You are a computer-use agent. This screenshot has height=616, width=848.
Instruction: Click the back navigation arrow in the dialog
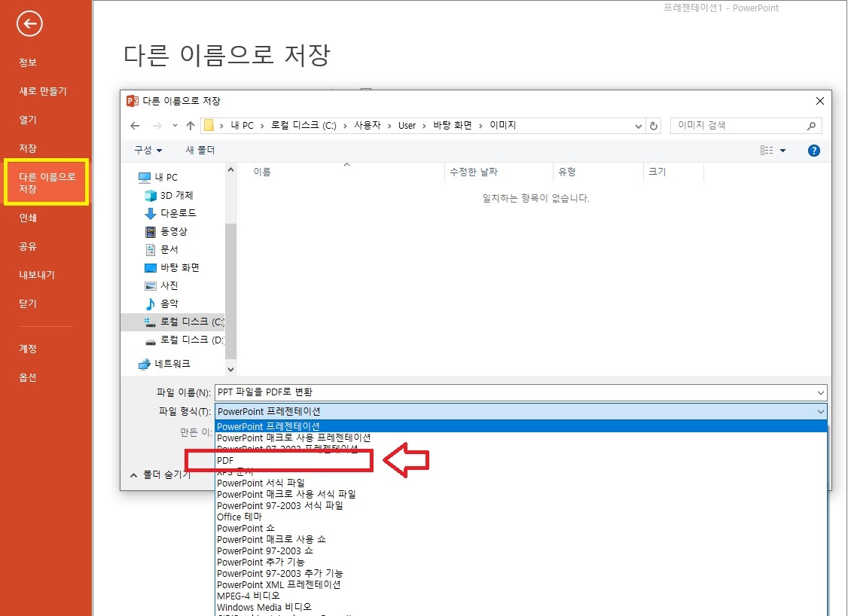[136, 125]
